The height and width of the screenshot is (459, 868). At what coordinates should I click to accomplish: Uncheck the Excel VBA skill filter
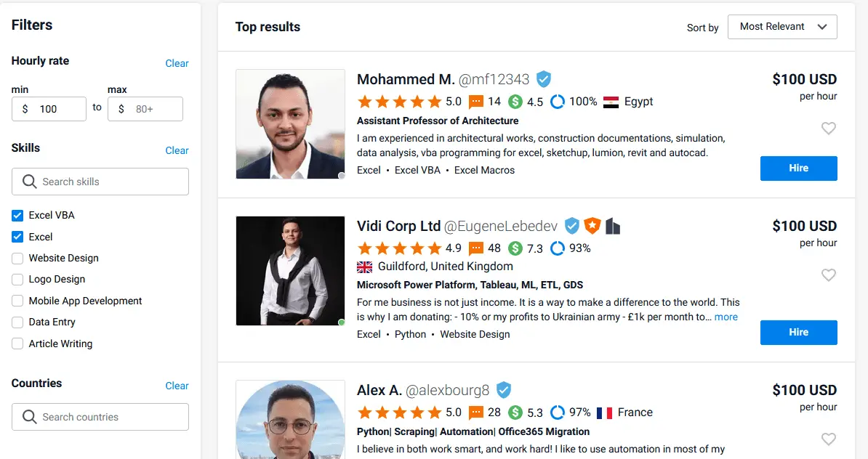click(x=18, y=216)
